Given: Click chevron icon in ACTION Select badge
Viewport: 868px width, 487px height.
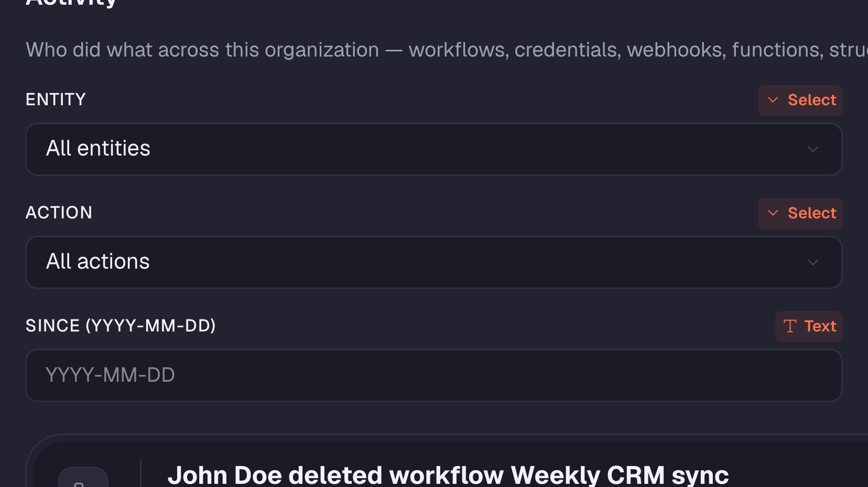Looking at the screenshot, I should click(x=773, y=213).
